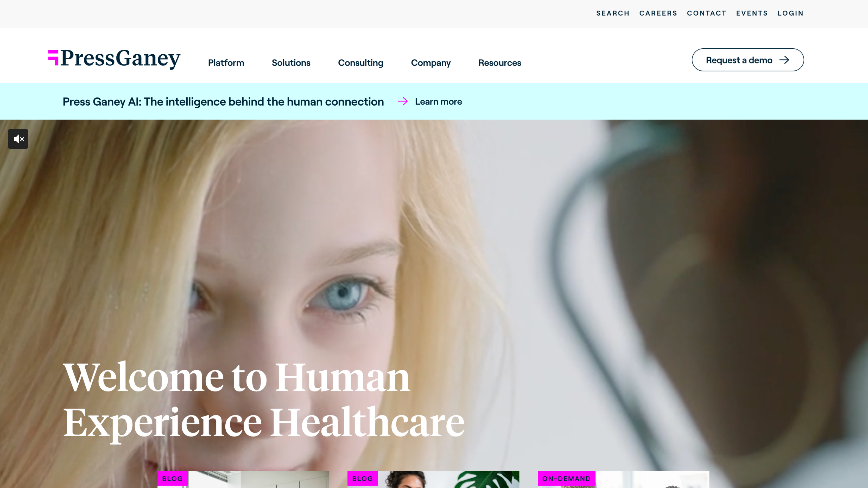Open the Search link
868x488 pixels.
coord(613,13)
